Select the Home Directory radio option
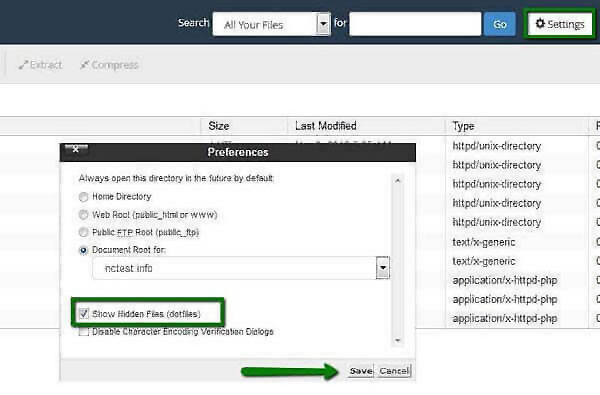600x395 pixels. [83, 197]
